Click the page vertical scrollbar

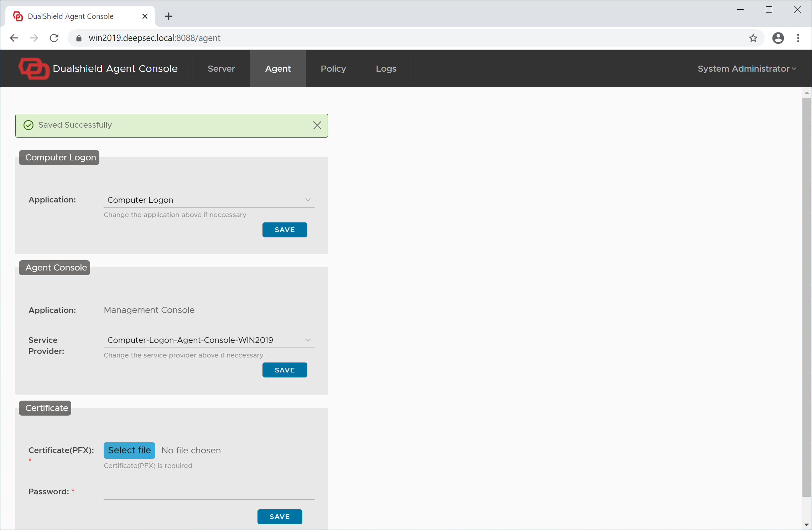(x=807, y=296)
